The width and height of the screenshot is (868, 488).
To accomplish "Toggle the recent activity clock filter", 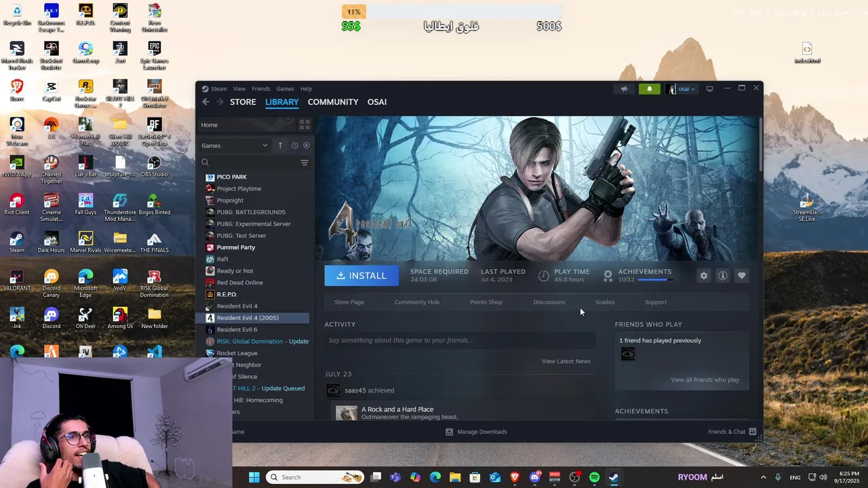I will point(294,146).
